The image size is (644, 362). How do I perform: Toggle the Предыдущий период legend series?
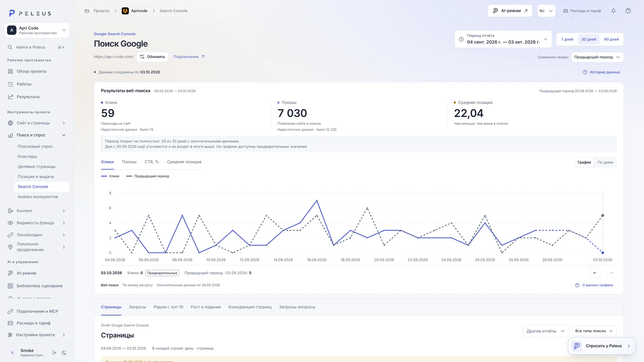coord(148,176)
